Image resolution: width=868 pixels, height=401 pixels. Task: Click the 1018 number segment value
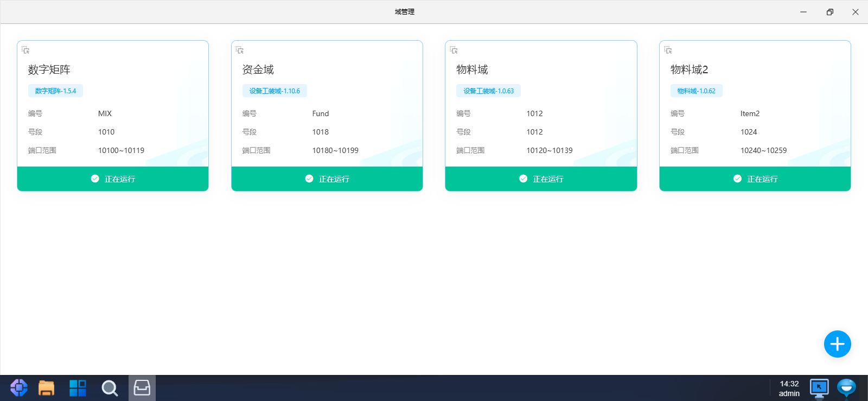pos(321,132)
